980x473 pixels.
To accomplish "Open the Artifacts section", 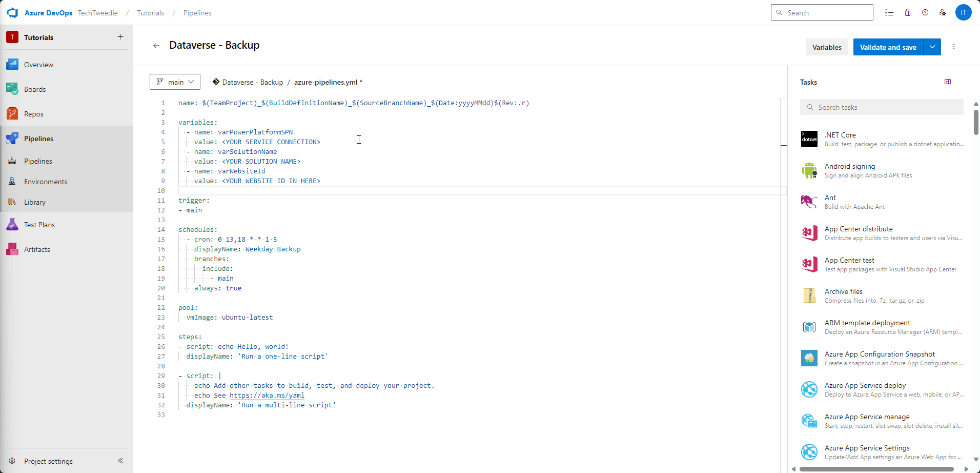I will 36,249.
